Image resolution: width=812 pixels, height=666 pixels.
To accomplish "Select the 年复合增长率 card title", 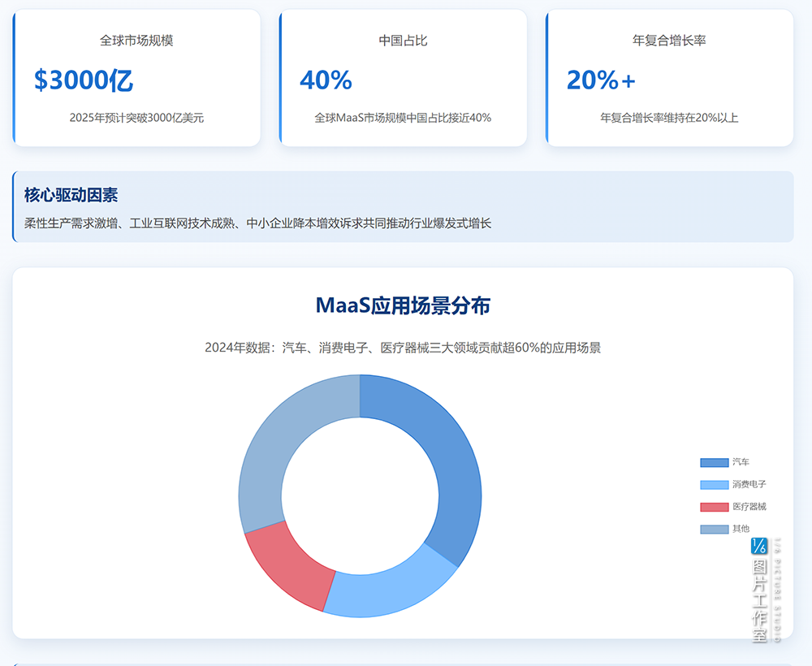I will click(669, 41).
